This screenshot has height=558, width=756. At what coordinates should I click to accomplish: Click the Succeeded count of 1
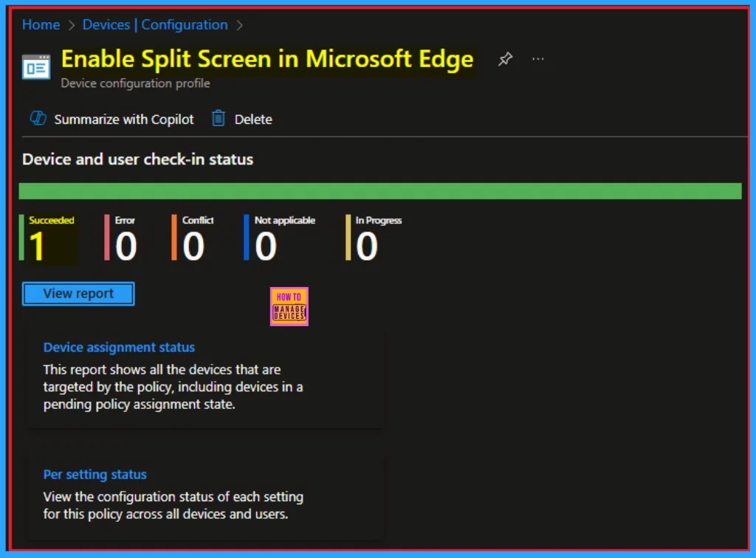pyautogui.click(x=37, y=247)
